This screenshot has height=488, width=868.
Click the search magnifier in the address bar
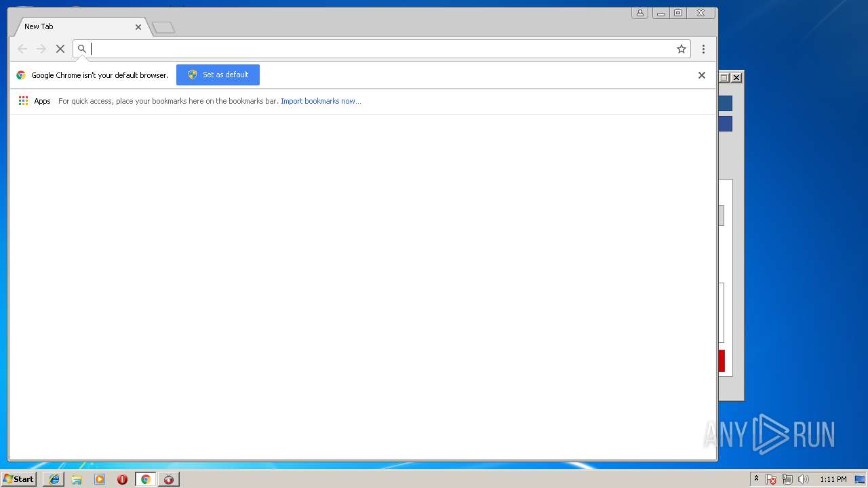coord(82,49)
